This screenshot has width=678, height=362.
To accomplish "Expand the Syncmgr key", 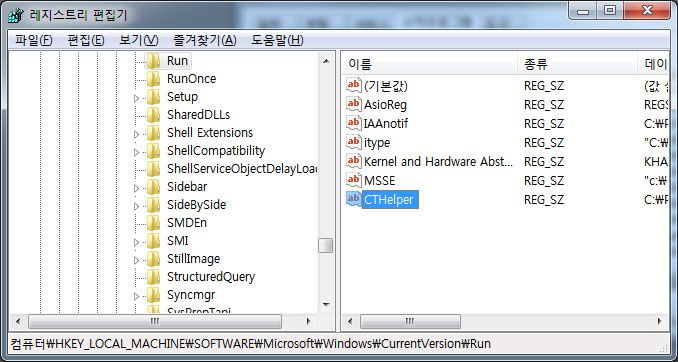I will pos(137,296).
